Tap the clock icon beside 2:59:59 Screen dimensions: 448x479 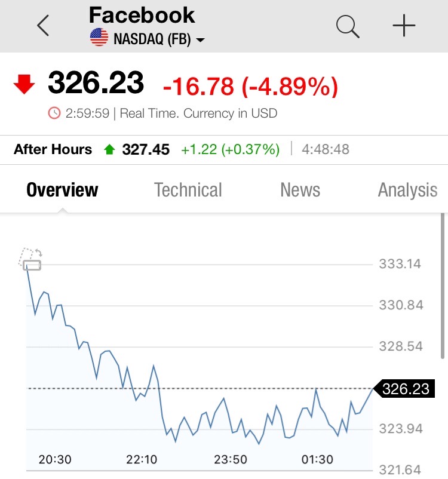(x=54, y=113)
